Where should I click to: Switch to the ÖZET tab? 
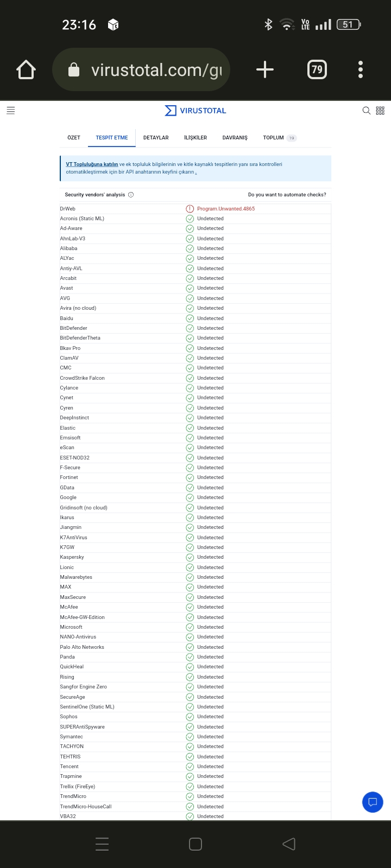pyautogui.click(x=74, y=138)
